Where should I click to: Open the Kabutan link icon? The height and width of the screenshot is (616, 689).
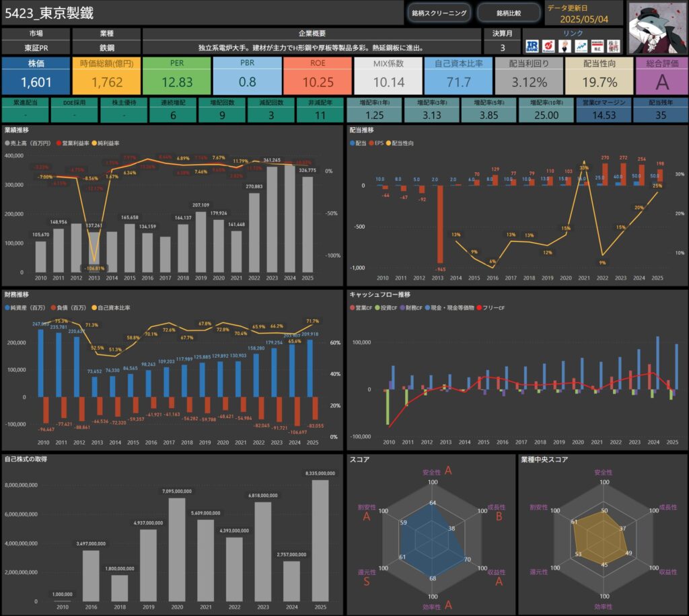tap(548, 46)
